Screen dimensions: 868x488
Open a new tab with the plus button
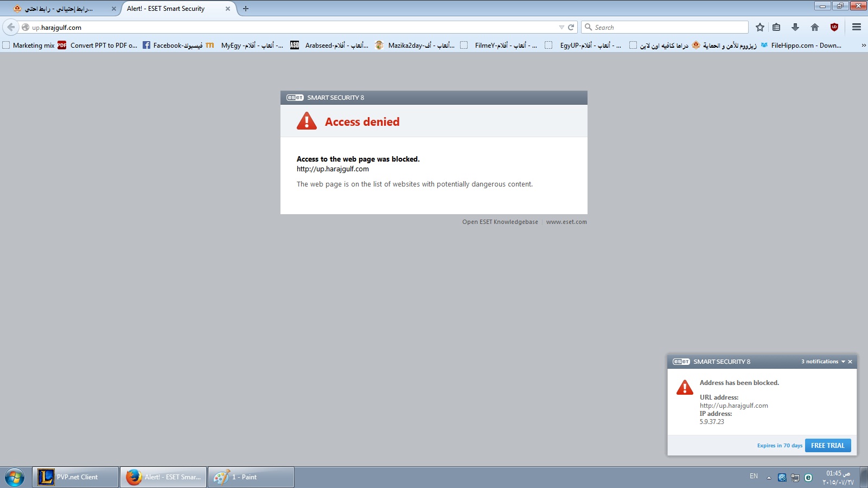pyautogui.click(x=246, y=9)
